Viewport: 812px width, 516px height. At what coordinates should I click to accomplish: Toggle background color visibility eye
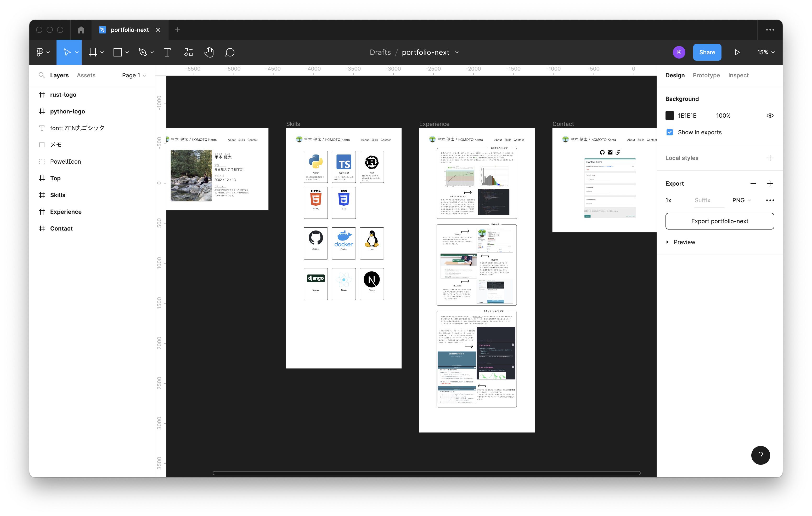pyautogui.click(x=770, y=116)
